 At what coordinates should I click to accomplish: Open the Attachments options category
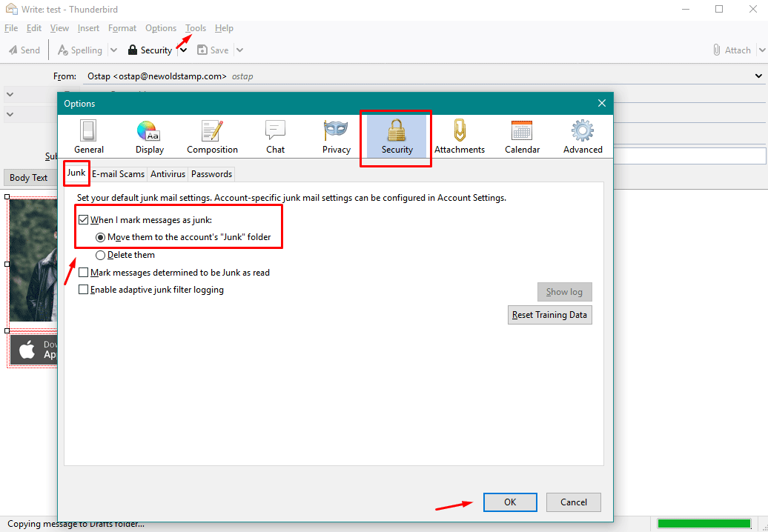tap(460, 136)
